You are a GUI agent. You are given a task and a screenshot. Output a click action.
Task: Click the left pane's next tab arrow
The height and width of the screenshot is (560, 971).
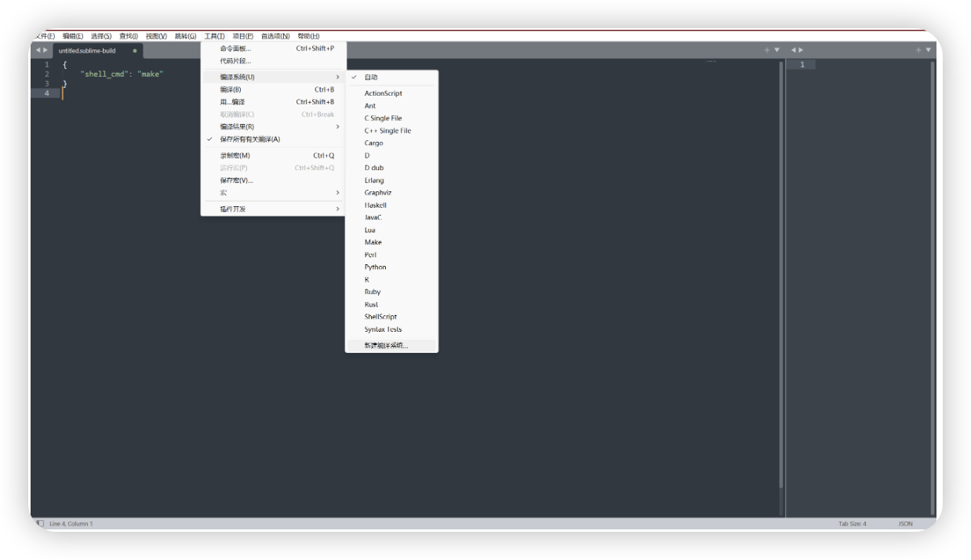[45, 50]
